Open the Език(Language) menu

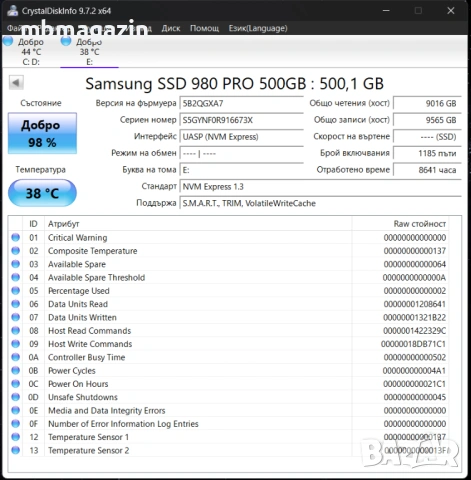258,28
